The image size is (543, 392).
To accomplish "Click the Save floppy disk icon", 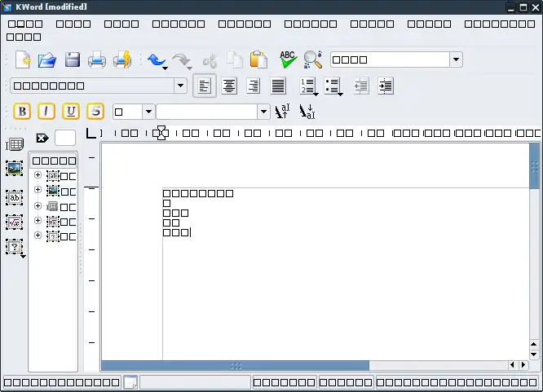I will 72,59.
